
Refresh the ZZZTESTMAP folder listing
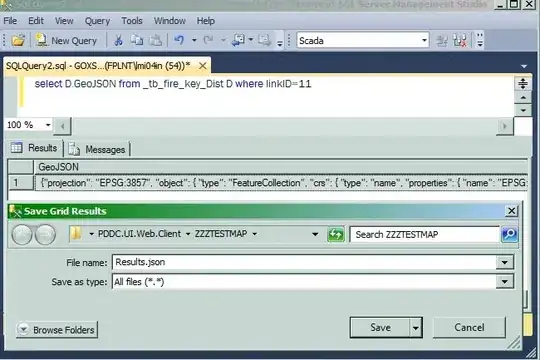pos(335,235)
